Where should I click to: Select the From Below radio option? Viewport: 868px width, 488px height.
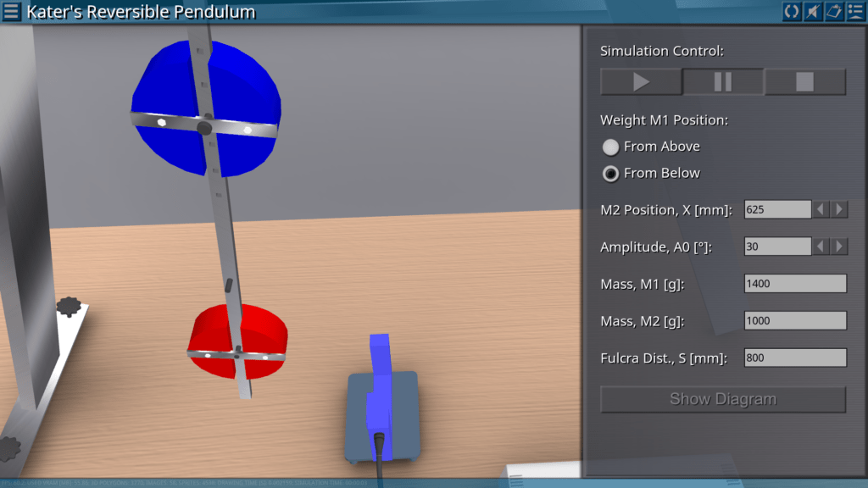(610, 174)
